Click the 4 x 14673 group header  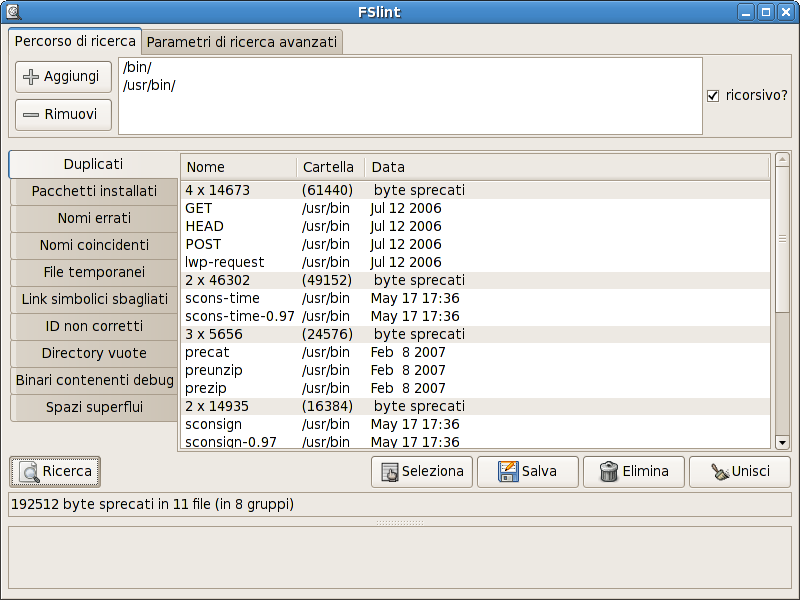[x=475, y=190]
